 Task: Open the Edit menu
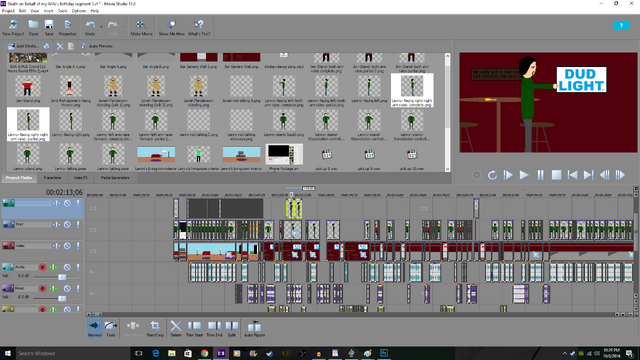22,11
